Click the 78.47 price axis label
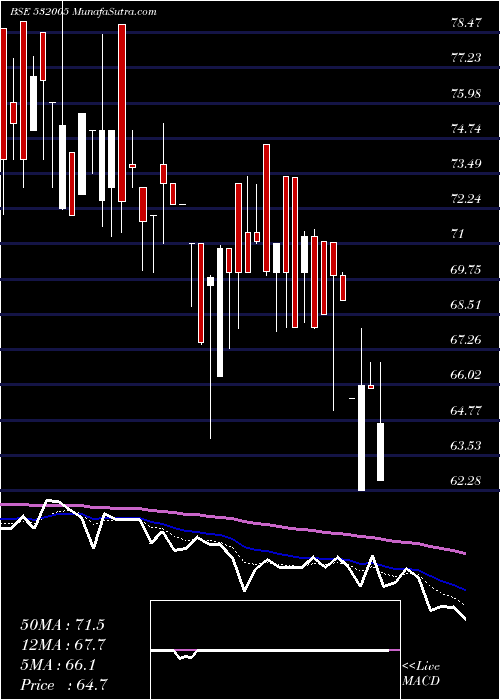 click(467, 23)
